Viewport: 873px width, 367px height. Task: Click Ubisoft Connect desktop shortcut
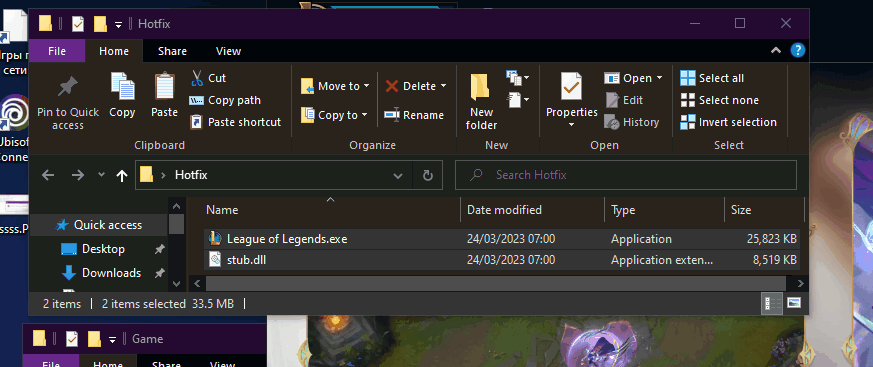[x=14, y=128]
